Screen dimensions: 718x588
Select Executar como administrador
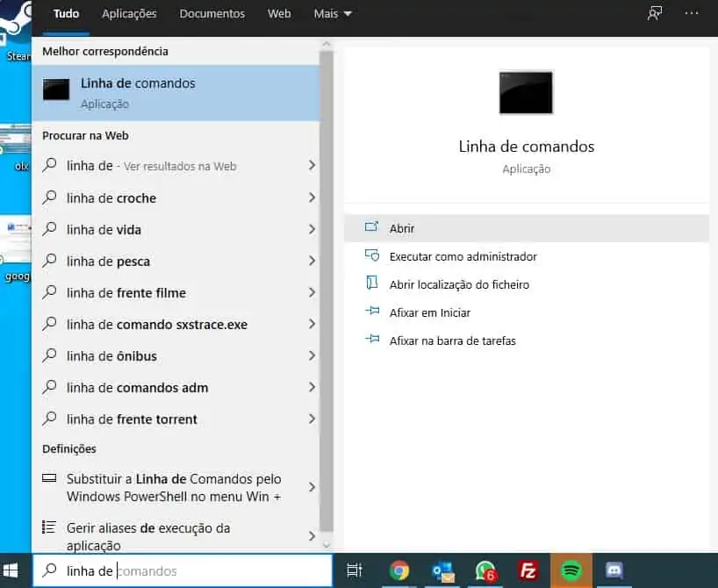(527, 256)
